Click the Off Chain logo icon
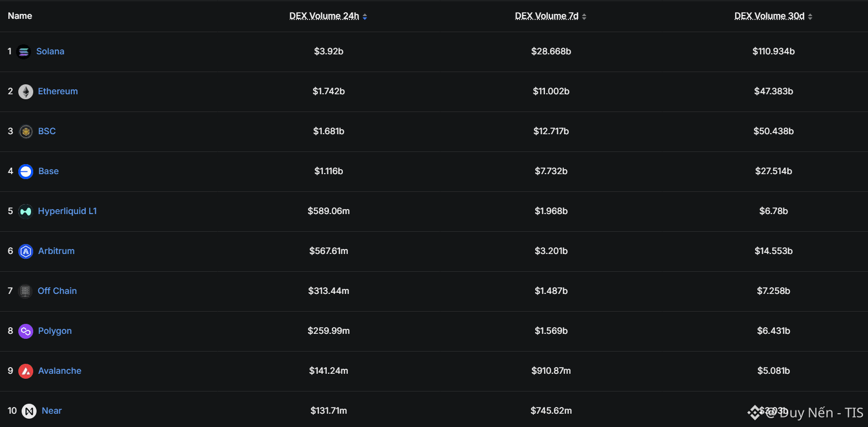 coord(25,291)
